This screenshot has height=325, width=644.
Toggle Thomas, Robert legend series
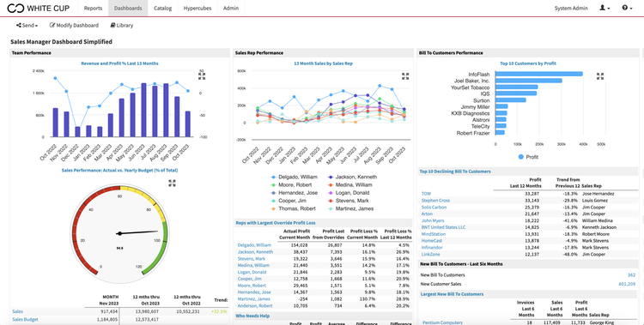pyautogui.click(x=294, y=208)
